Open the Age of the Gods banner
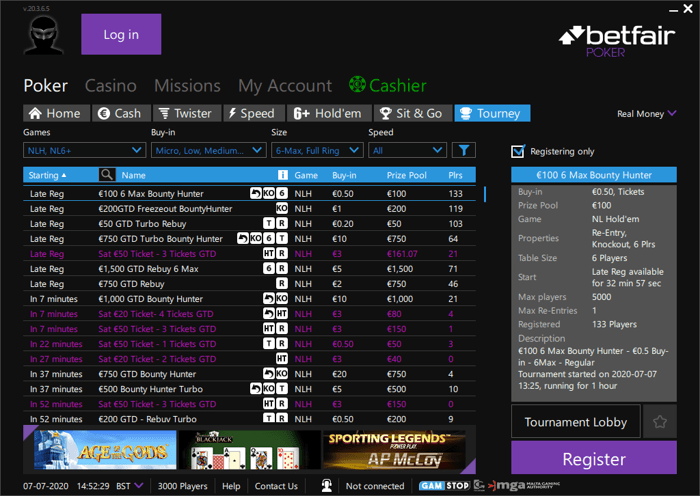 [105, 450]
